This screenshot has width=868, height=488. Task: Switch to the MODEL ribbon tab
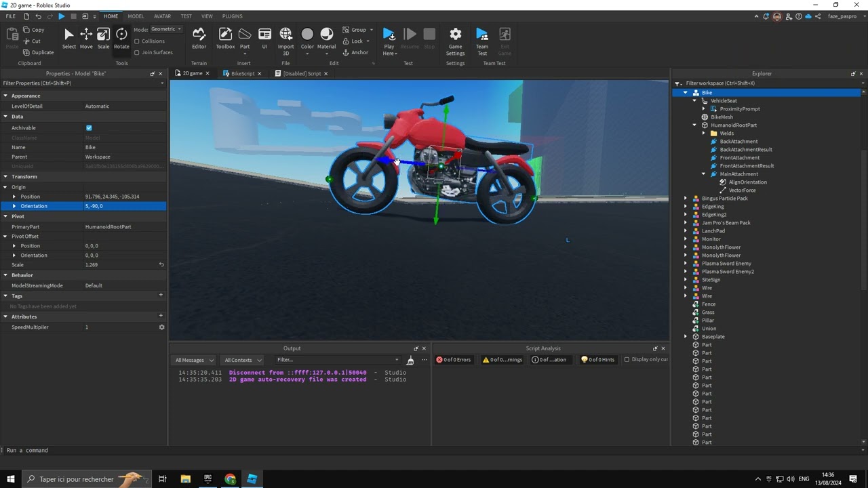[x=136, y=16]
